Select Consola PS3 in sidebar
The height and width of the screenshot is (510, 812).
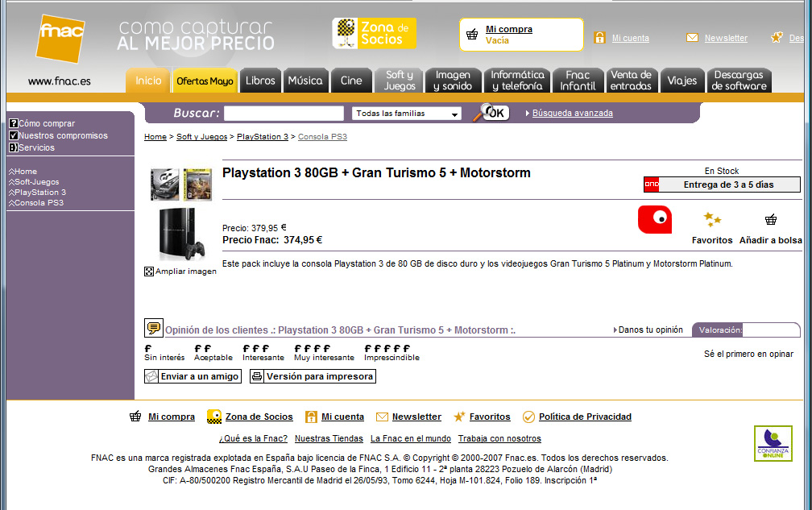click(x=35, y=202)
